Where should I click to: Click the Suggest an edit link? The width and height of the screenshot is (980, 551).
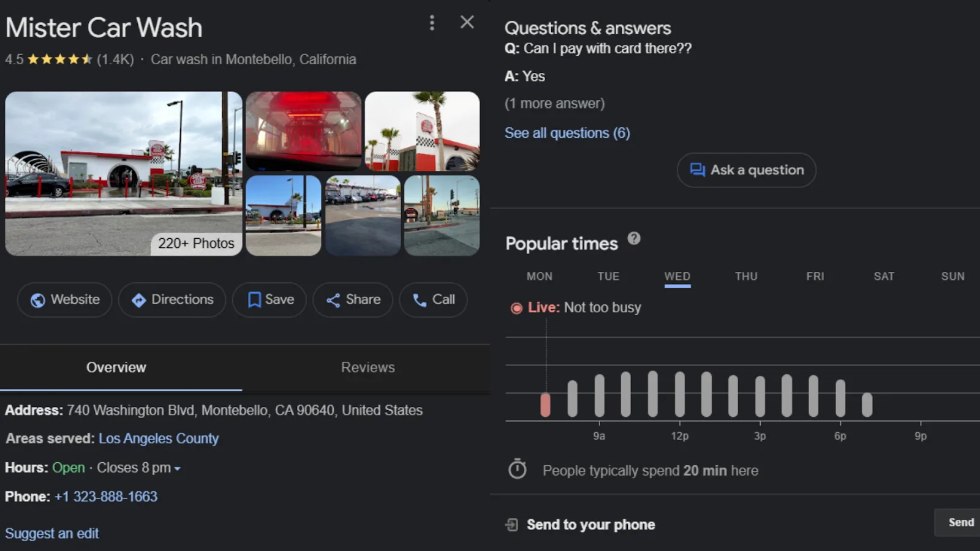pyautogui.click(x=52, y=534)
